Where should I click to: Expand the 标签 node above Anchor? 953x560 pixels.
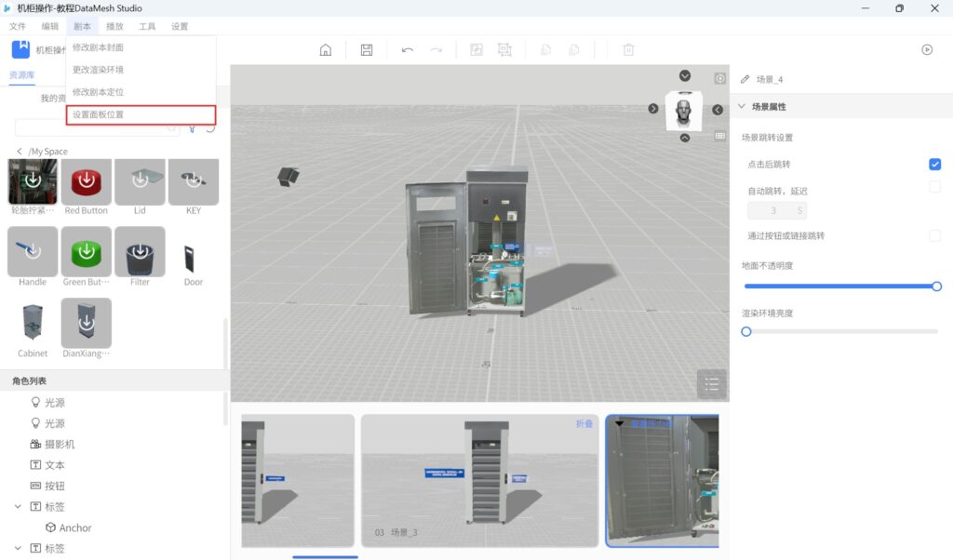tap(19, 507)
